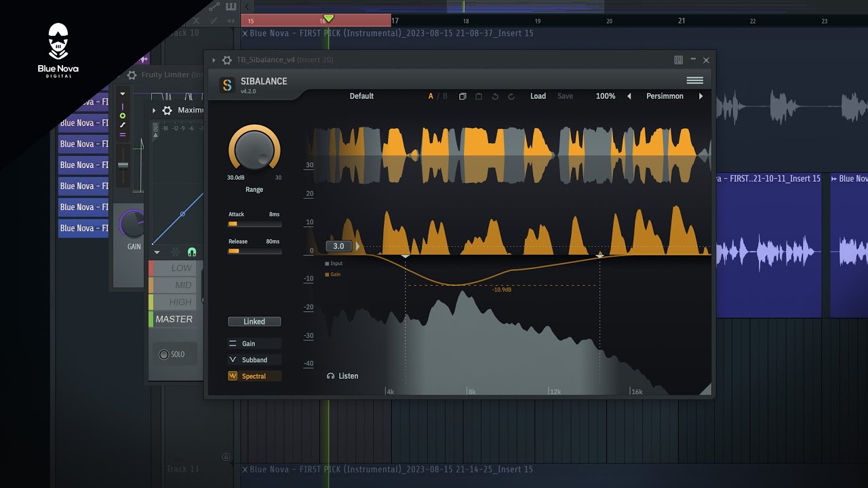The image size is (868, 488).
Task: Click the Release slider
Action: click(254, 251)
